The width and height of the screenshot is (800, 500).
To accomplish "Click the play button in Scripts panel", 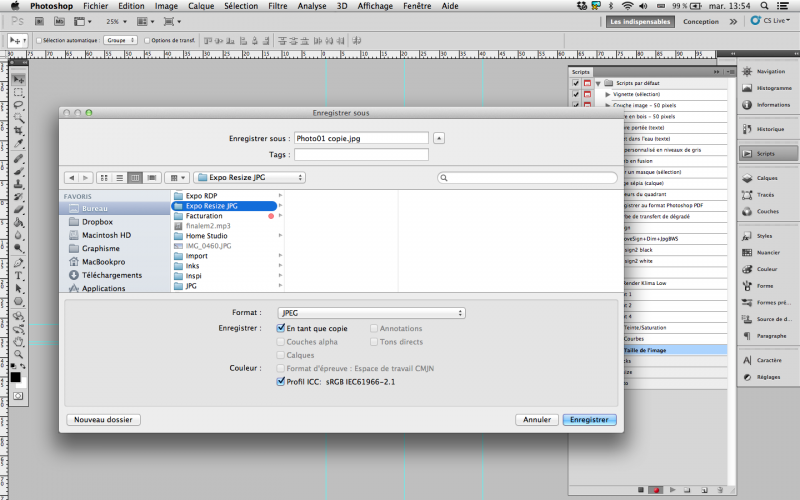I will click(672, 490).
